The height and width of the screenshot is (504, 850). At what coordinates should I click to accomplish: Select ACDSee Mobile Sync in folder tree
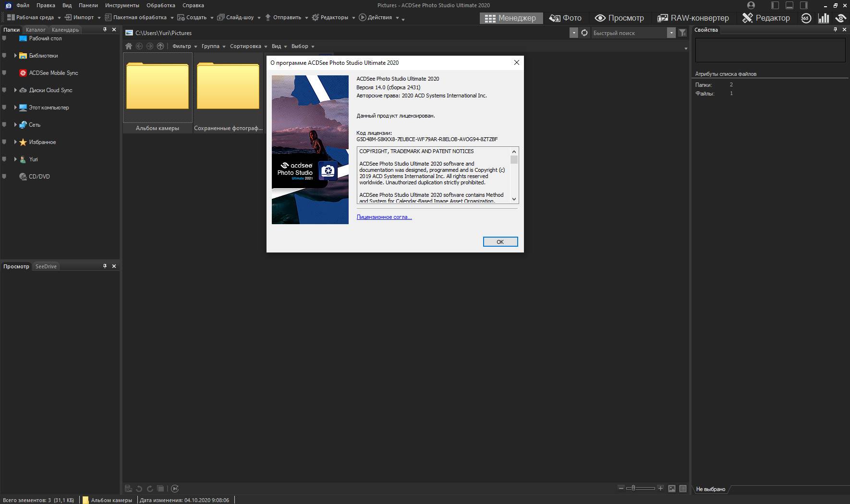click(53, 73)
